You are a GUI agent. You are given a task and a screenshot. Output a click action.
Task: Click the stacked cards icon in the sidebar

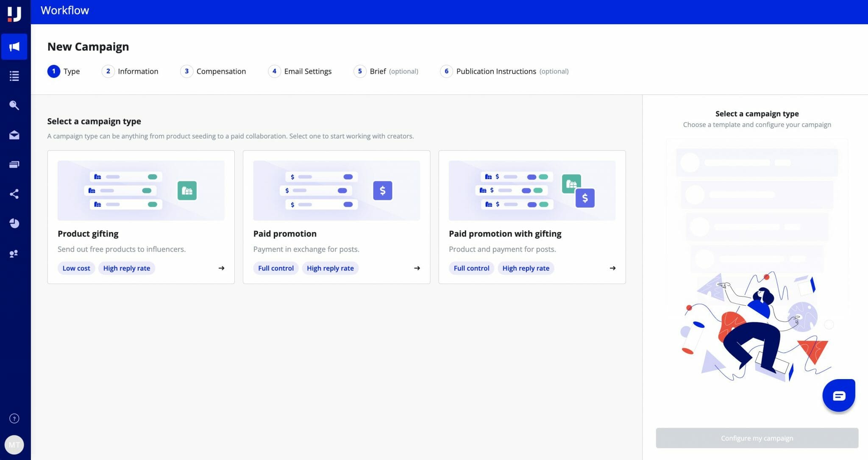coord(14,164)
